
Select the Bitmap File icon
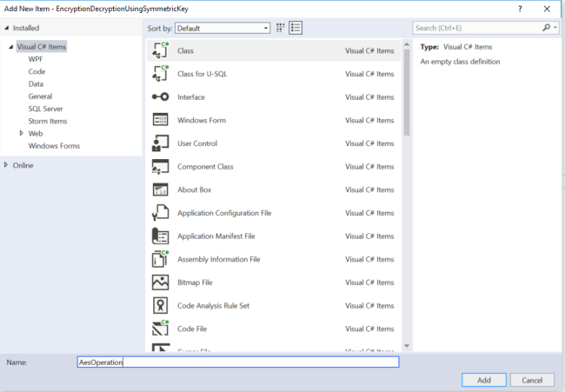click(x=160, y=282)
